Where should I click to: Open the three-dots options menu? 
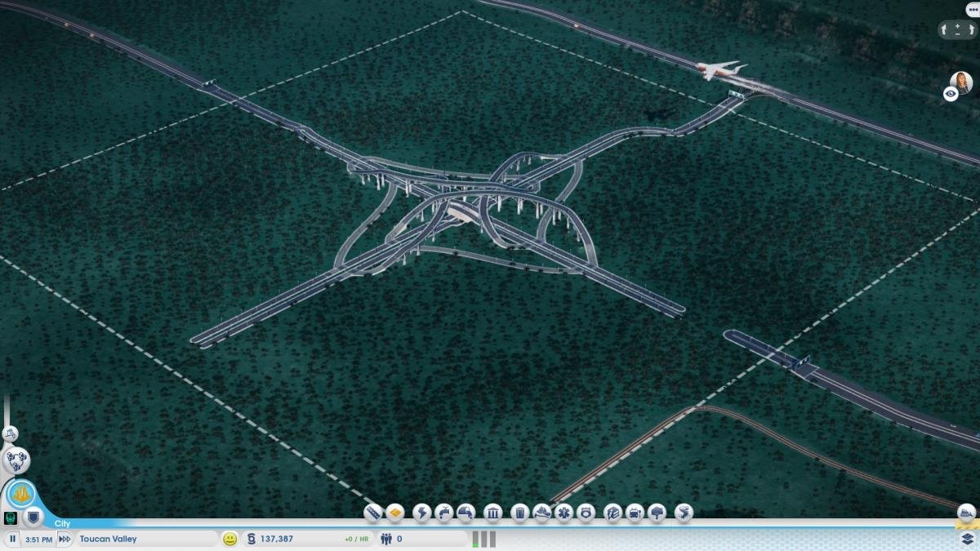point(971,7)
